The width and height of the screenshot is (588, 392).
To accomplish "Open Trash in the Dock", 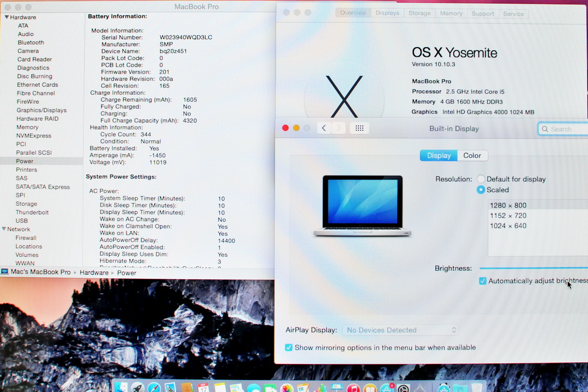I will click(477, 387).
